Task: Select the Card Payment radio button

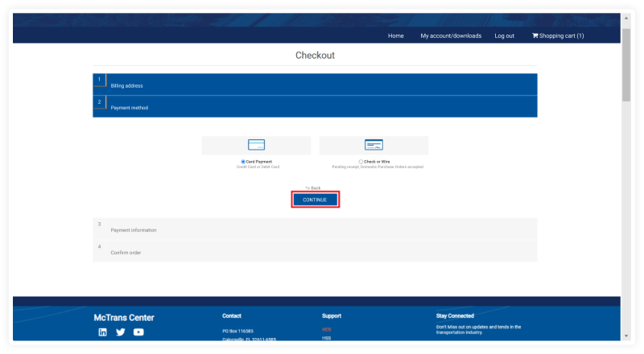Action: 243,162
